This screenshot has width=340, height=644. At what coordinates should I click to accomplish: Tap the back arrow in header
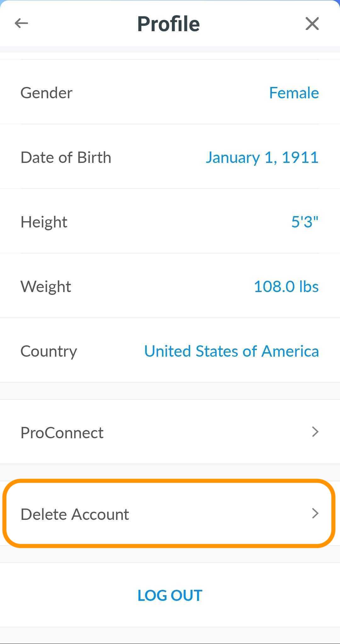21,23
